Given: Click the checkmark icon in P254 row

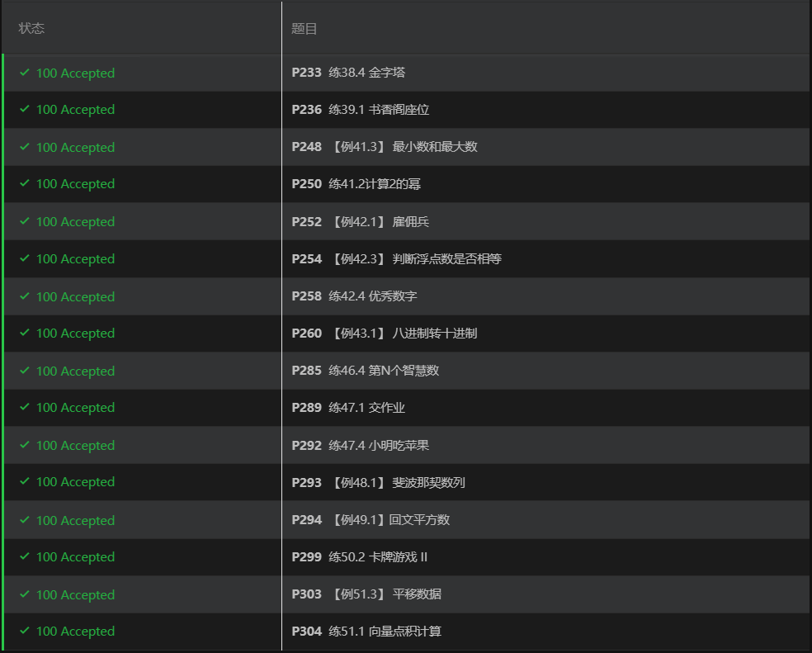Looking at the screenshot, I should [x=24, y=258].
